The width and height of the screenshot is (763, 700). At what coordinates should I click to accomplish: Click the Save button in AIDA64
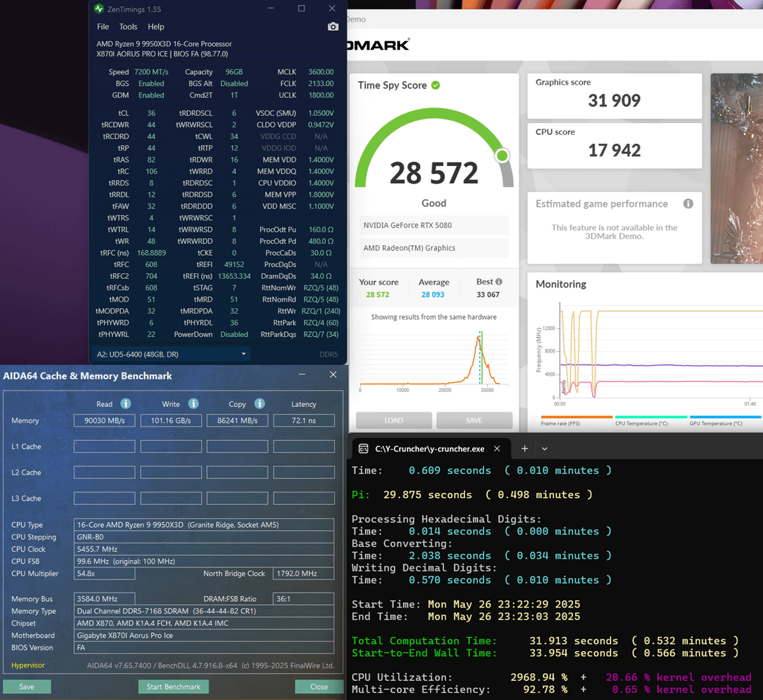(x=27, y=687)
